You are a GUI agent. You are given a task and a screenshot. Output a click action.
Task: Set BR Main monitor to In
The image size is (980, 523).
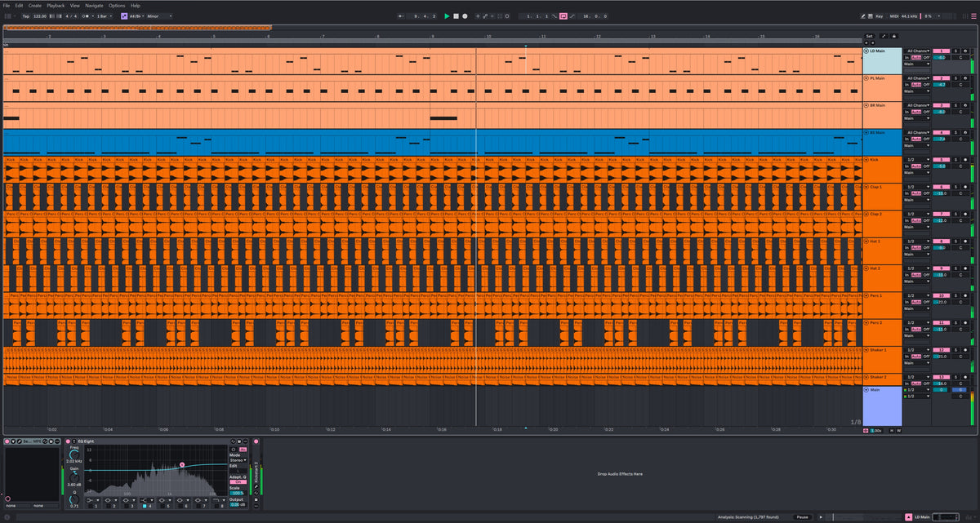906,112
